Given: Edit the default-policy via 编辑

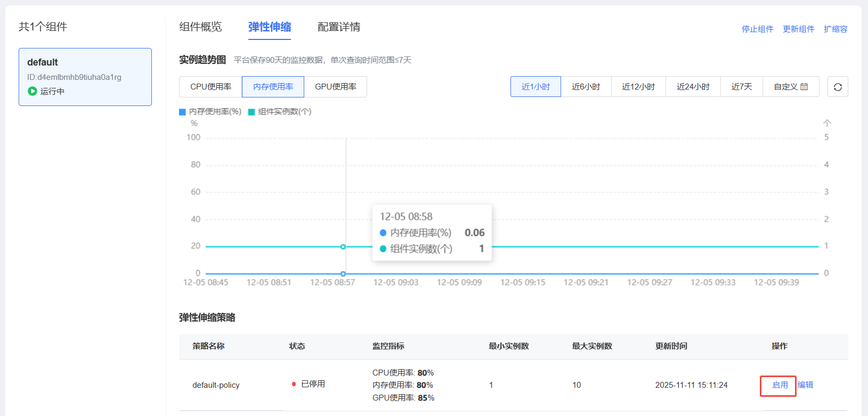Looking at the screenshot, I should pos(805,385).
